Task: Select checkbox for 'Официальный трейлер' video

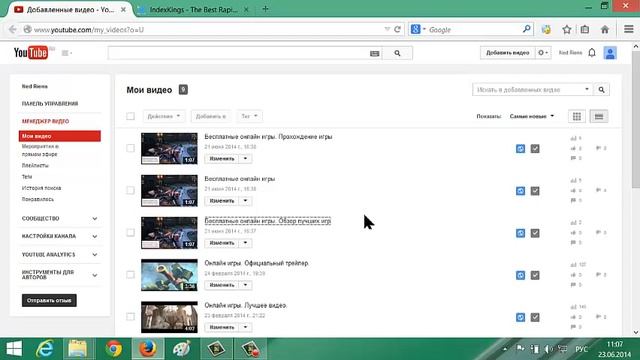Action: click(130, 274)
